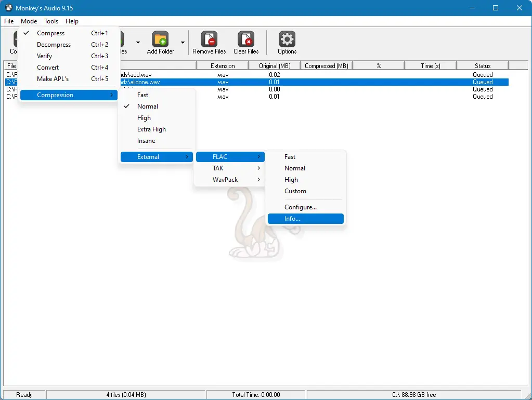Viewport: 532px width, 400px height.
Task: Open FLAC Configure... dialog
Action: click(x=306, y=207)
